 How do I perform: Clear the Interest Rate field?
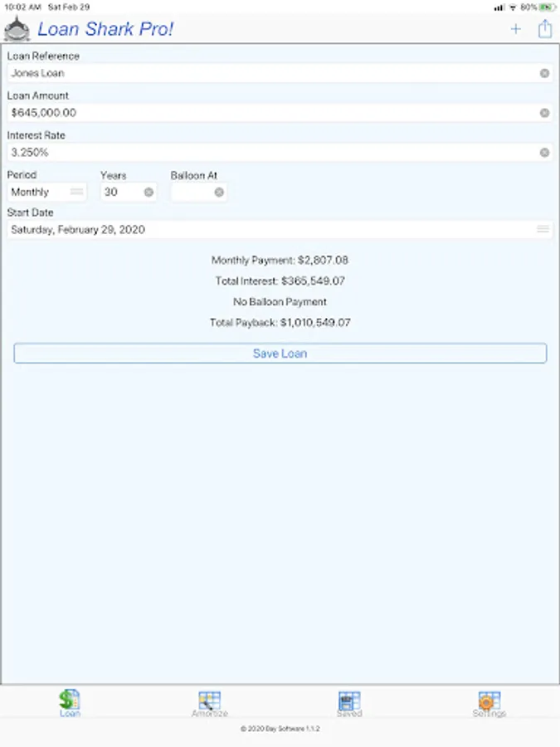pyautogui.click(x=544, y=153)
